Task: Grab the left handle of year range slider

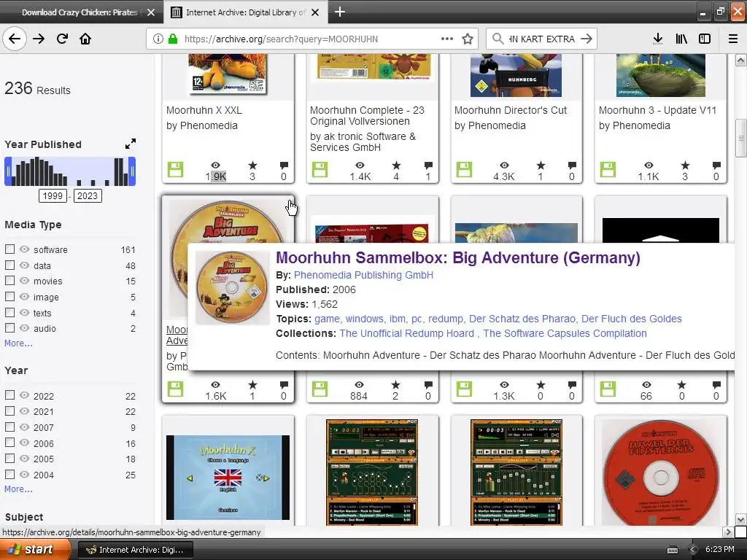Action: (x=8, y=171)
